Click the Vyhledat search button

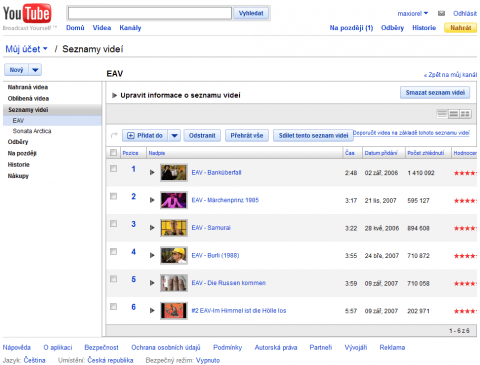[x=251, y=13]
